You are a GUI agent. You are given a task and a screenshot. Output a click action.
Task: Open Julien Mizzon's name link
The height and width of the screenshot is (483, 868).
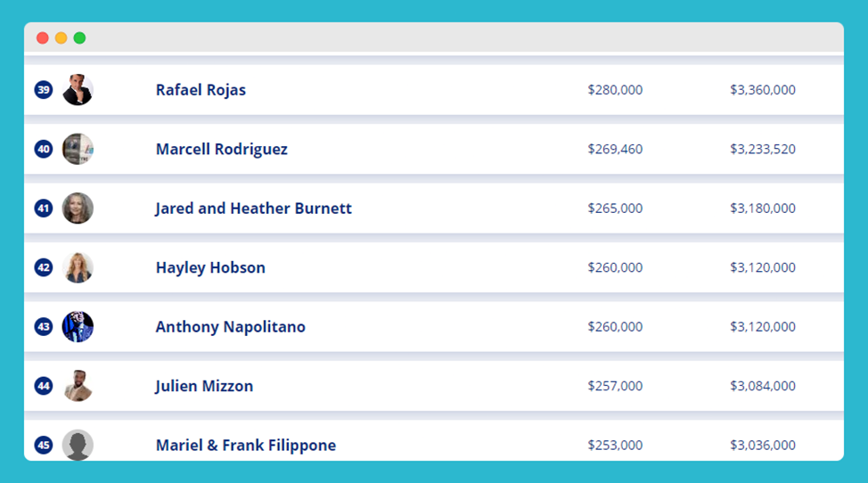pos(204,386)
